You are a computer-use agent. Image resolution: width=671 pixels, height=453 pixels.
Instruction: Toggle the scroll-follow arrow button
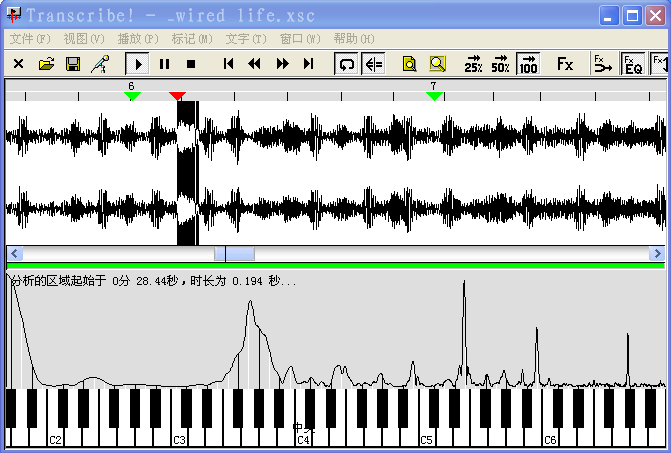[x=374, y=64]
